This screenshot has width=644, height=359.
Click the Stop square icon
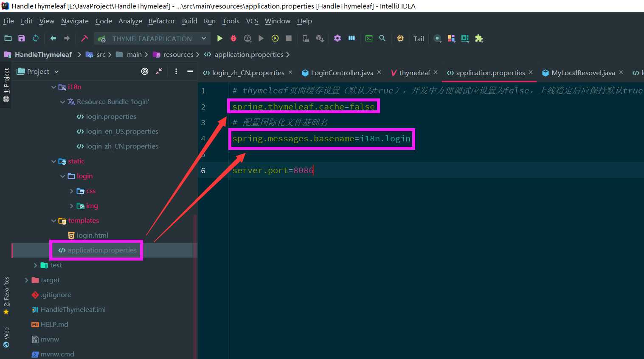tap(289, 38)
